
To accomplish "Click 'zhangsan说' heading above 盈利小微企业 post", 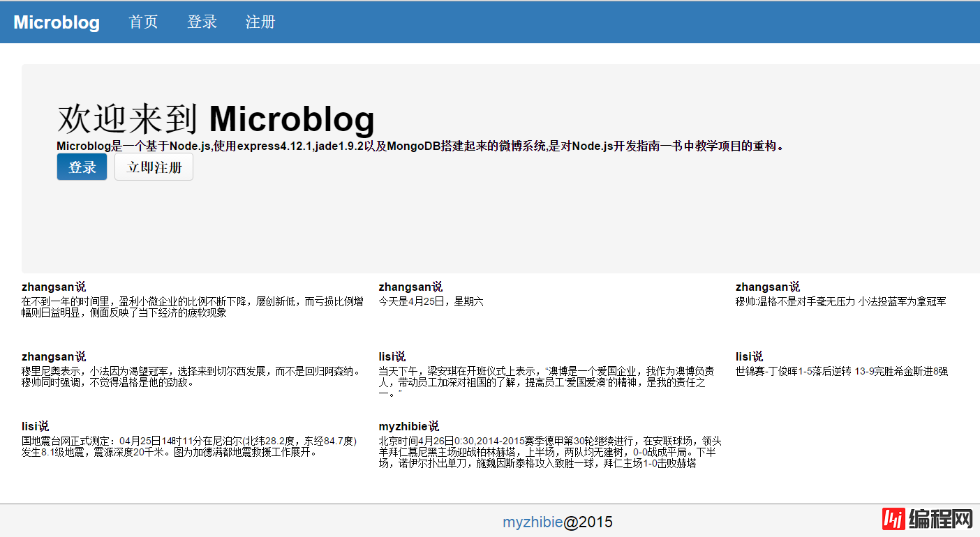I will [x=54, y=287].
